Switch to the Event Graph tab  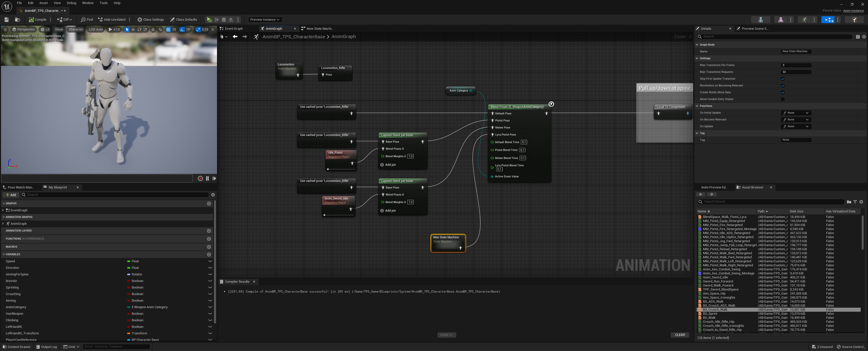point(233,29)
